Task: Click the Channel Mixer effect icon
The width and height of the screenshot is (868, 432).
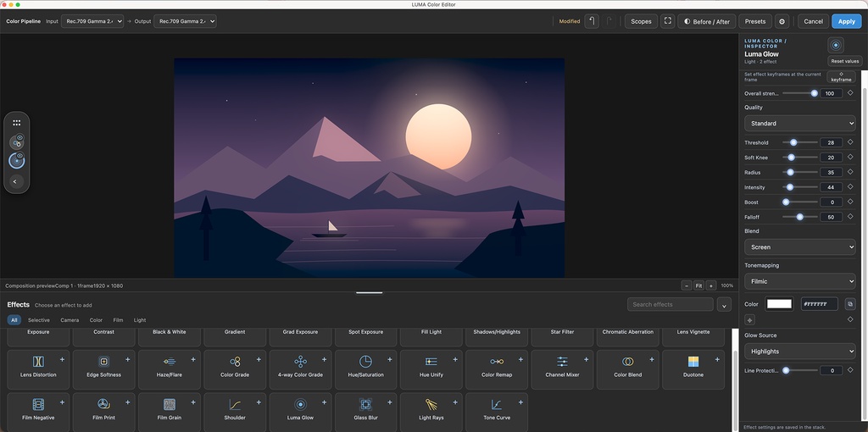Action: pos(563,362)
